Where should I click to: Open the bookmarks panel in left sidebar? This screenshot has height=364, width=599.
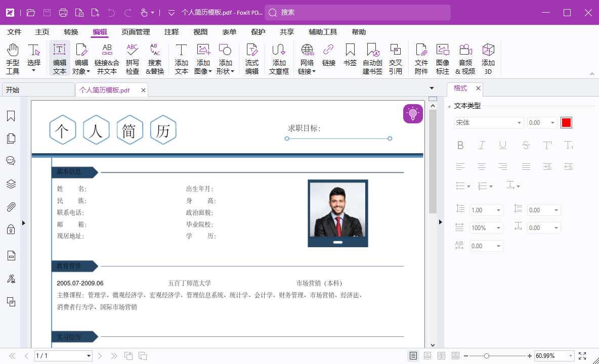11,116
